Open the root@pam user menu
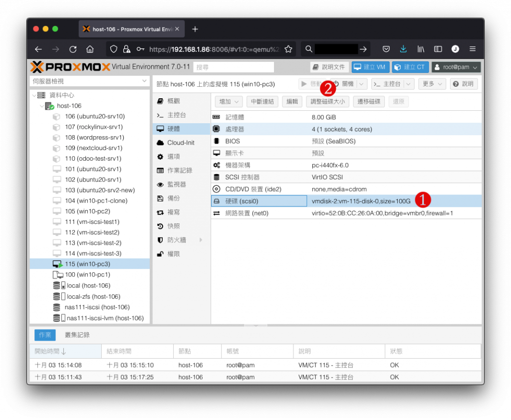Image resolution: width=511 pixels, height=420 pixels. coord(456,67)
